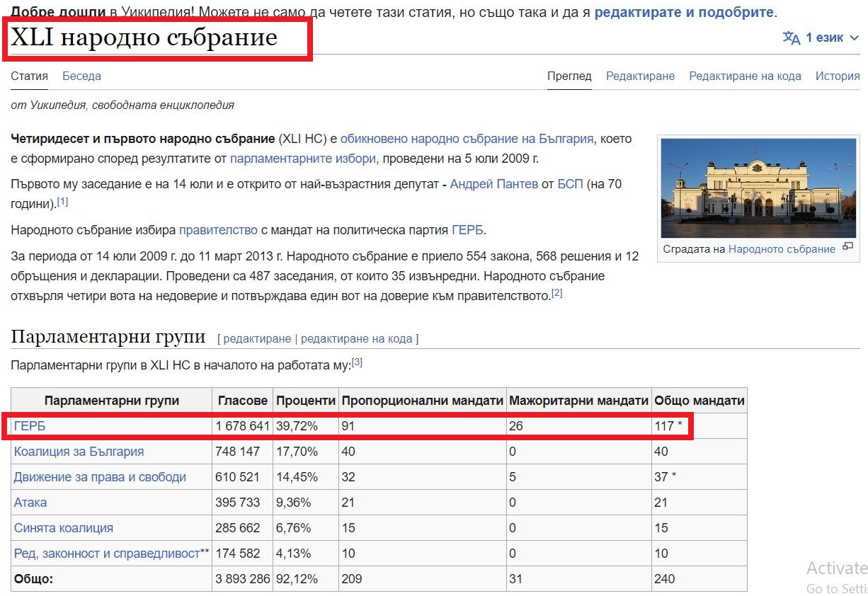Follow the Атака party link
The height and width of the screenshot is (596, 868).
click(x=30, y=503)
